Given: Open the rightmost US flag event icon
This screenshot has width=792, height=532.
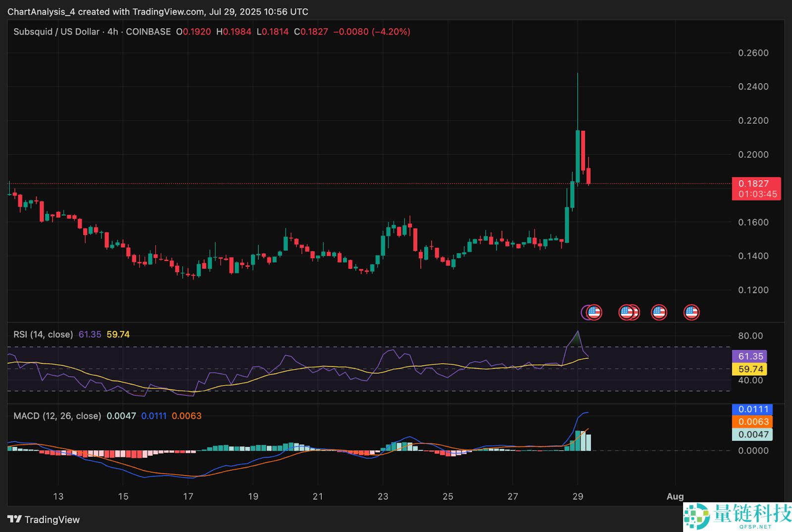Looking at the screenshot, I should tap(691, 312).
